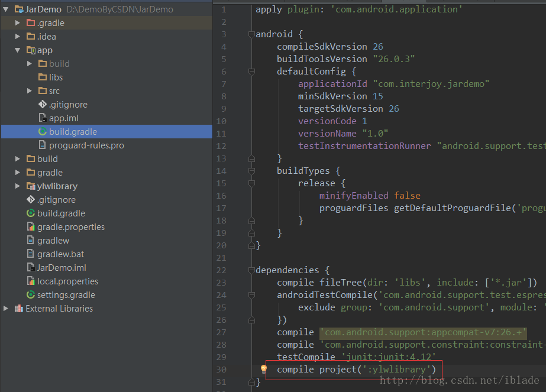Click the .gradle folder icon
The height and width of the screenshot is (392, 546).
pyautogui.click(x=31, y=23)
